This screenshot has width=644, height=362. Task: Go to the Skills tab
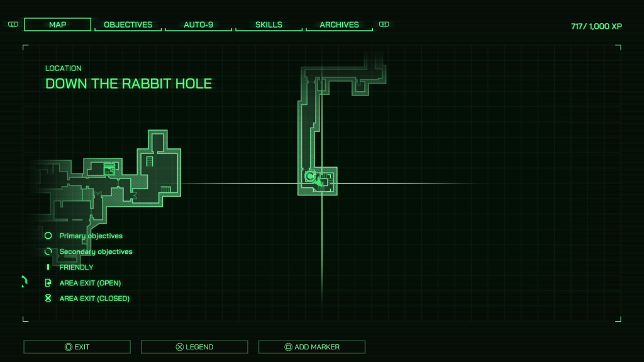269,25
